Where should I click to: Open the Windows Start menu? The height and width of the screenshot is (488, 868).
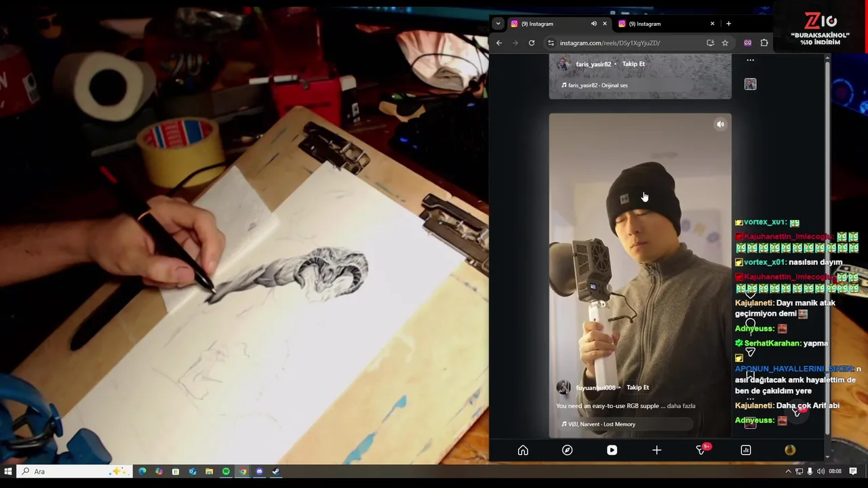(x=7, y=472)
